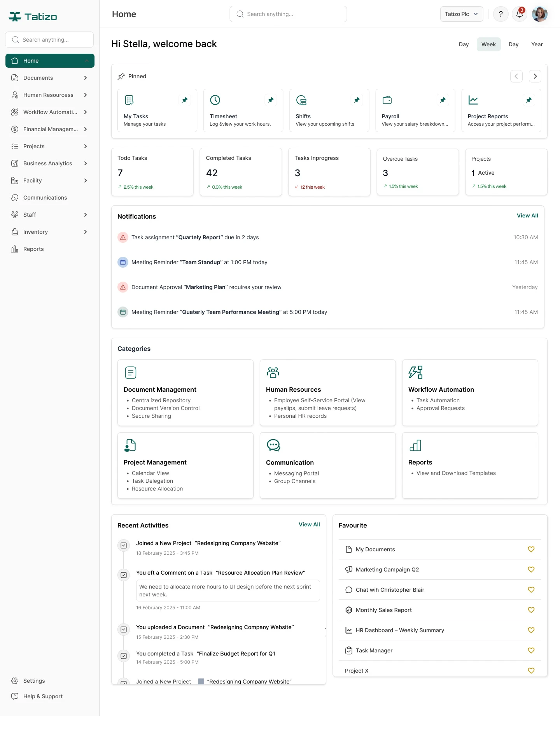This screenshot has height=729, width=560.
Task: Click the notification bell icon
Action: click(519, 14)
